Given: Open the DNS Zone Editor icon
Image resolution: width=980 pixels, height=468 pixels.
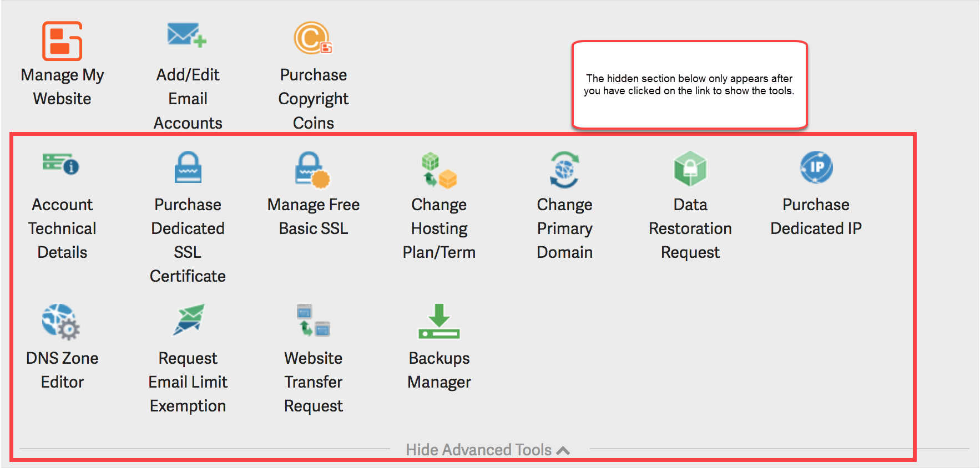Looking at the screenshot, I should (61, 322).
